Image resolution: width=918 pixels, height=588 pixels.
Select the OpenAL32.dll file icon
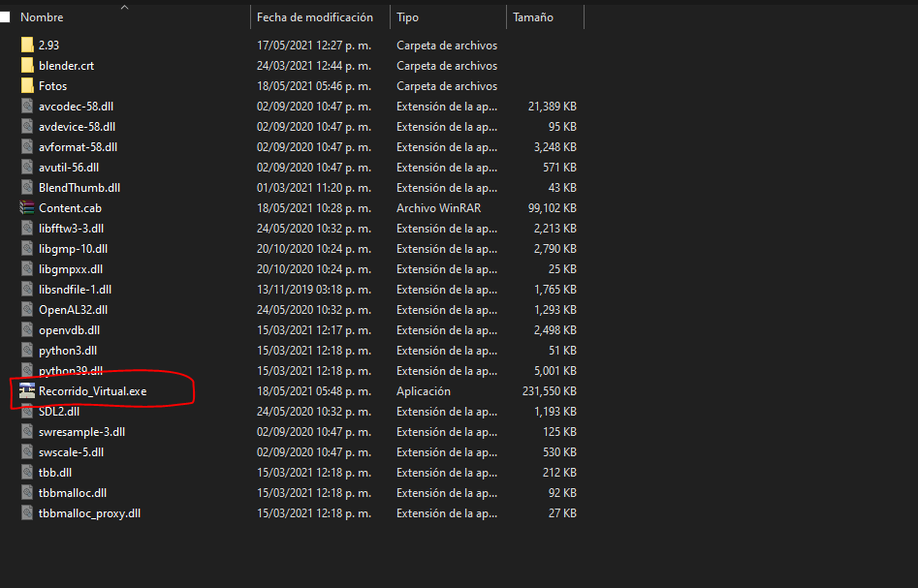tap(27, 310)
